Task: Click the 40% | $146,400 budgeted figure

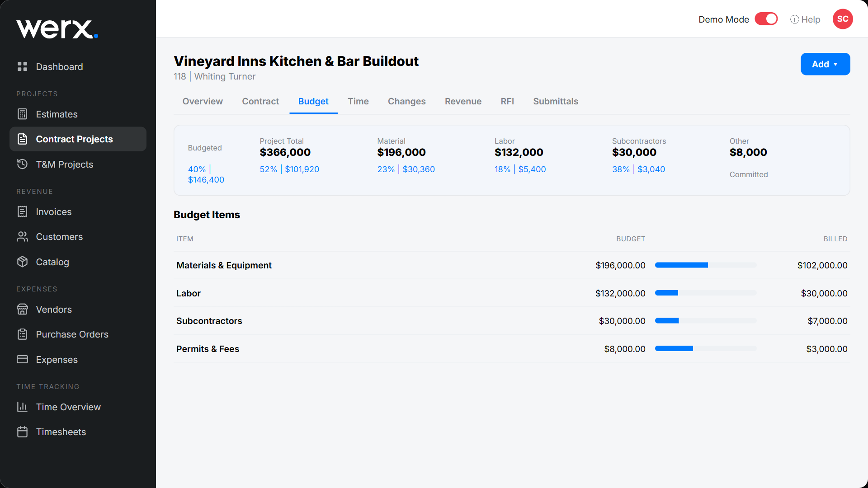Action: (206, 174)
